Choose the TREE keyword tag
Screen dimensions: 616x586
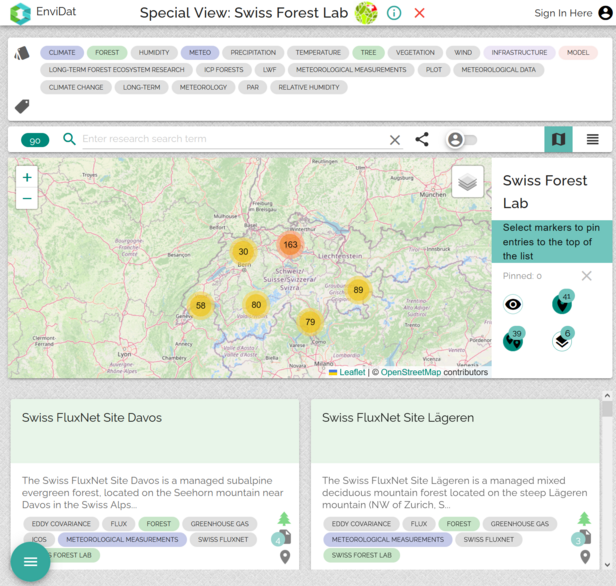(x=368, y=52)
